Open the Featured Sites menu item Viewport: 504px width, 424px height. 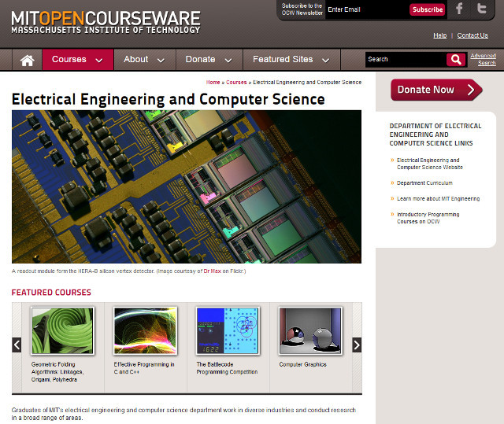tap(291, 60)
